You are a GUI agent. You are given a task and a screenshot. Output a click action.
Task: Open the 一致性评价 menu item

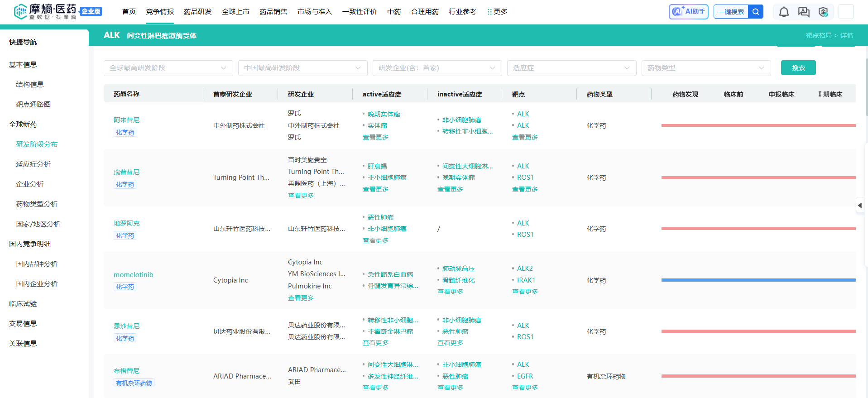click(x=360, y=12)
